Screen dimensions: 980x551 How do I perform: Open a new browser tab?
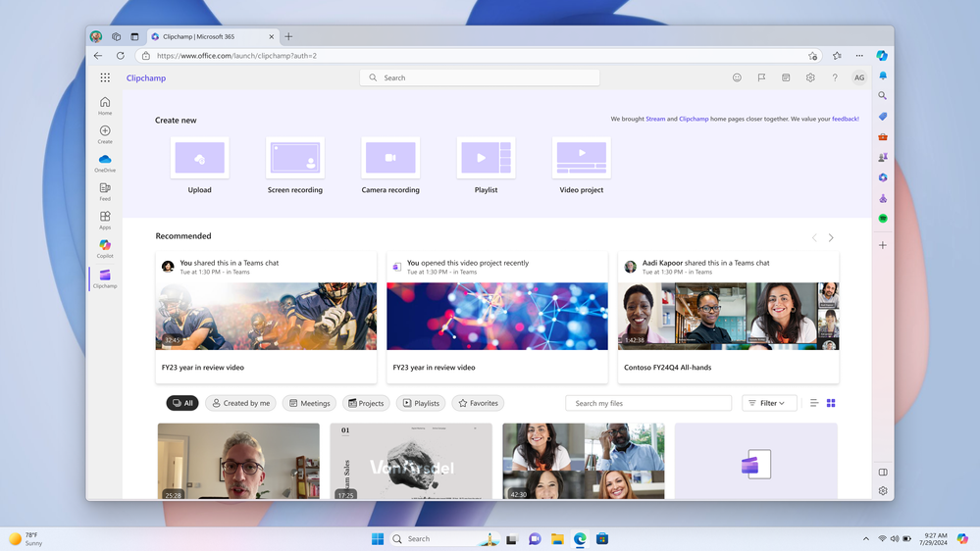tap(288, 37)
